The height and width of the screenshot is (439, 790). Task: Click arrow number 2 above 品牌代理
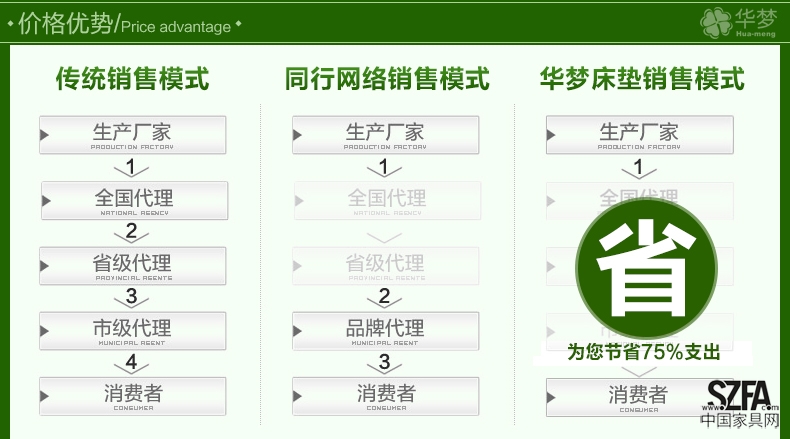point(384,297)
